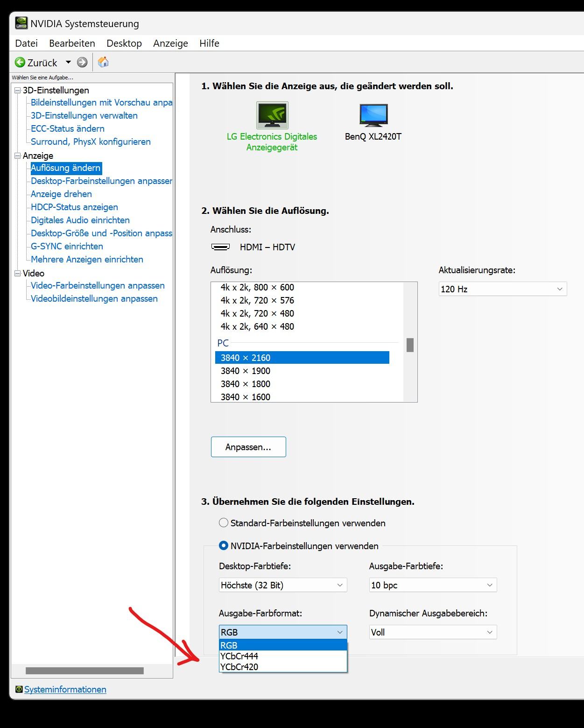Open the Systeminformationen link
This screenshot has width=584, height=728.
coord(65,689)
